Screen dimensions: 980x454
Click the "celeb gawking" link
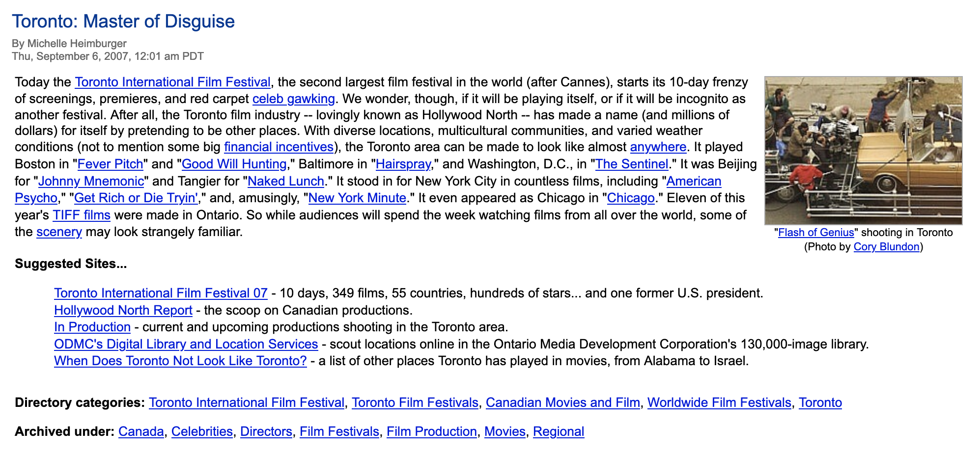pos(293,99)
